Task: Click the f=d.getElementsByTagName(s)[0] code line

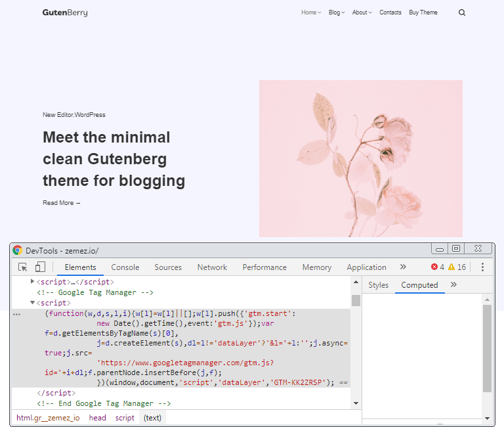Action: point(111,333)
